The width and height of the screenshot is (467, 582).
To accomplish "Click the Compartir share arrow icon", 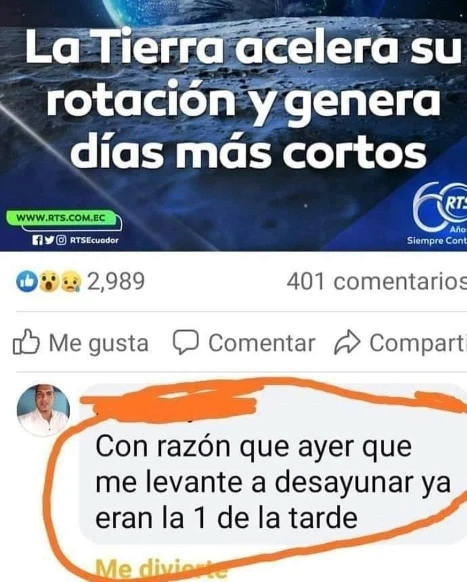I will pos(347,342).
